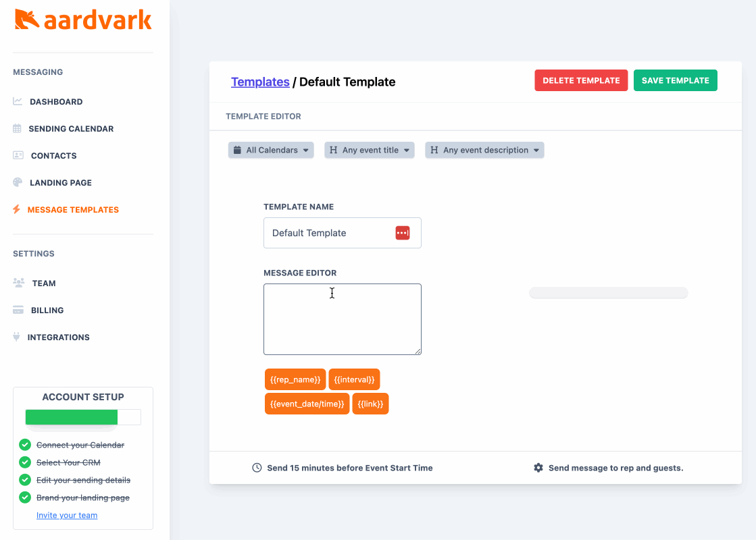The height and width of the screenshot is (540, 756).
Task: Click the checkmark beside Brand your landing page
Action: [25, 497]
